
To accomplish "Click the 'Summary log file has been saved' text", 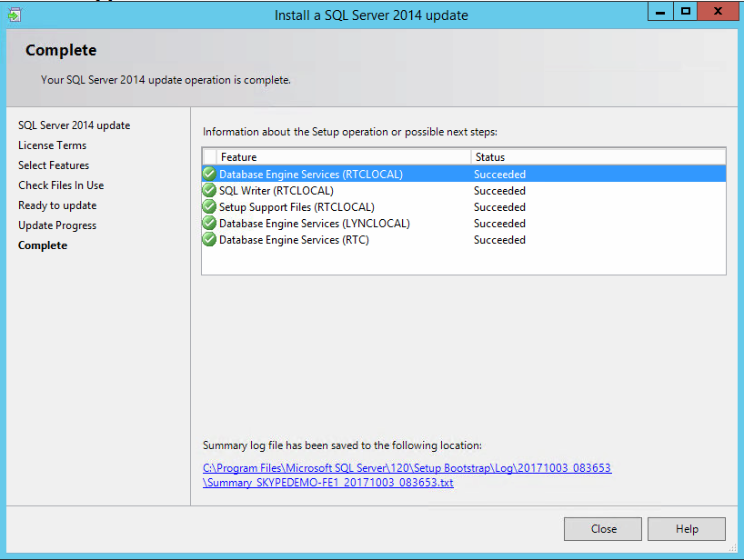I will [342, 445].
